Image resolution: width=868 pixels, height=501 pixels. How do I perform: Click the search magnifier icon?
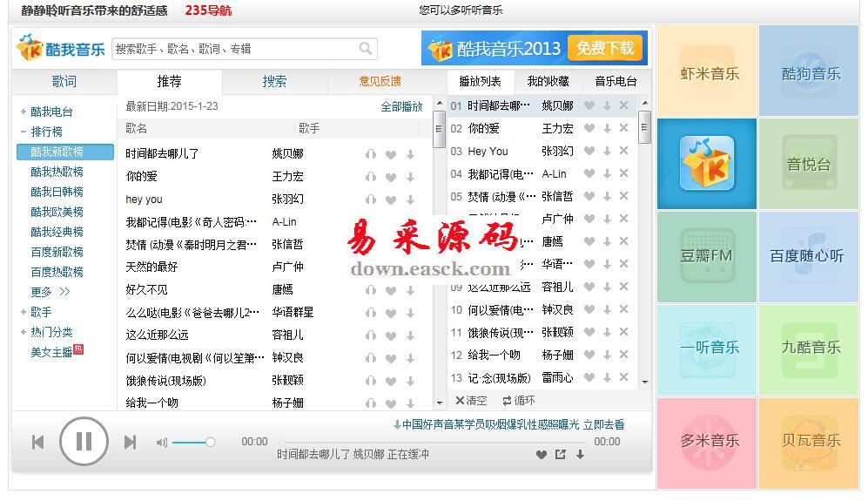[x=366, y=49]
